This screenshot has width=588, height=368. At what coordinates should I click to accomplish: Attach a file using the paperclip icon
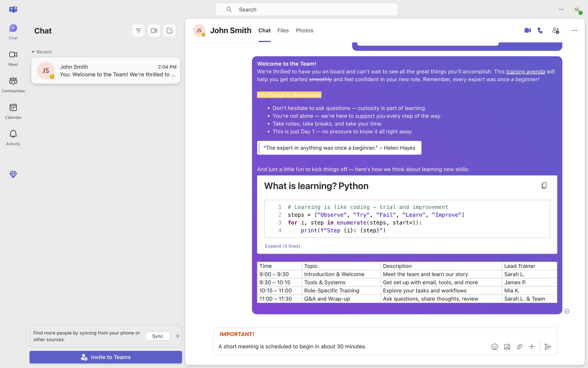pyautogui.click(x=519, y=347)
